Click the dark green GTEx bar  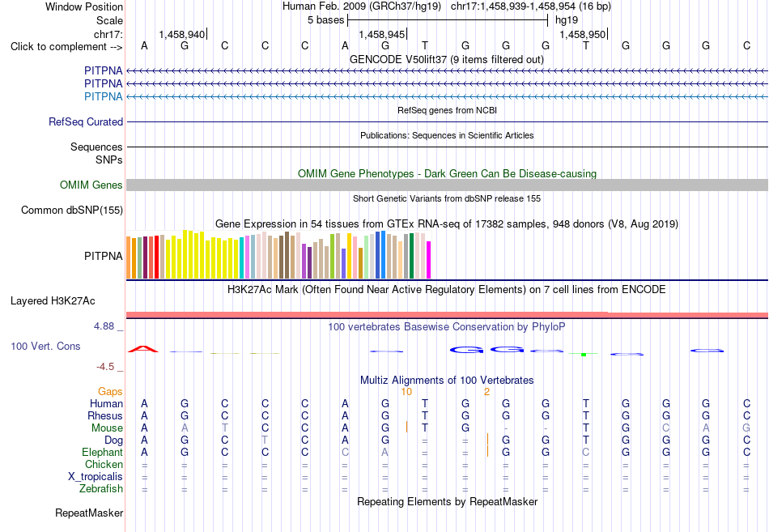(412, 256)
